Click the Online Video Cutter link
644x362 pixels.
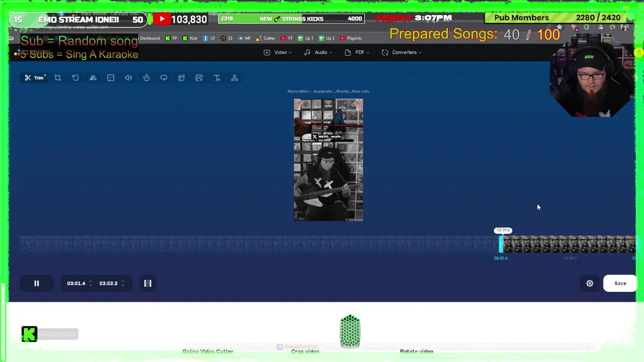208,351
